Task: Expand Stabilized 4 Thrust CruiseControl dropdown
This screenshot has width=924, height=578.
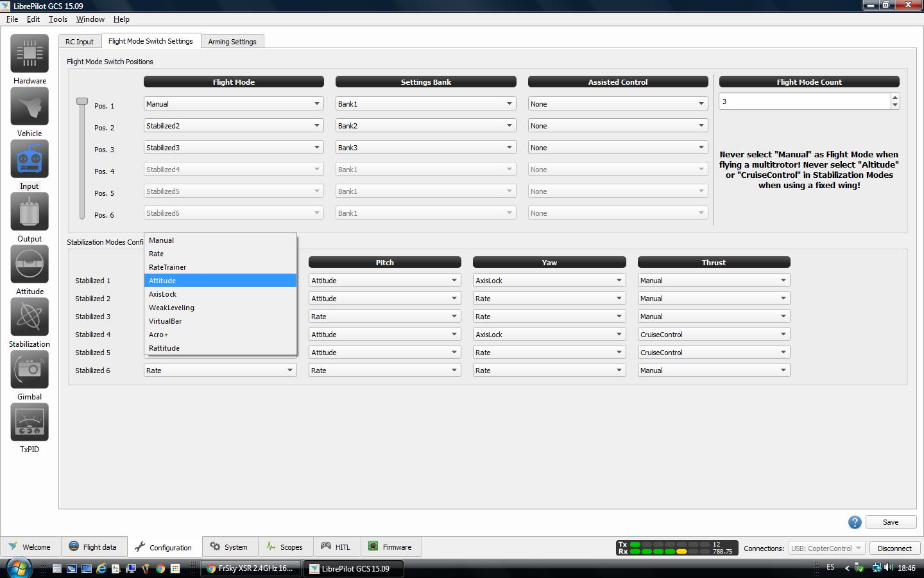Action: pos(713,335)
